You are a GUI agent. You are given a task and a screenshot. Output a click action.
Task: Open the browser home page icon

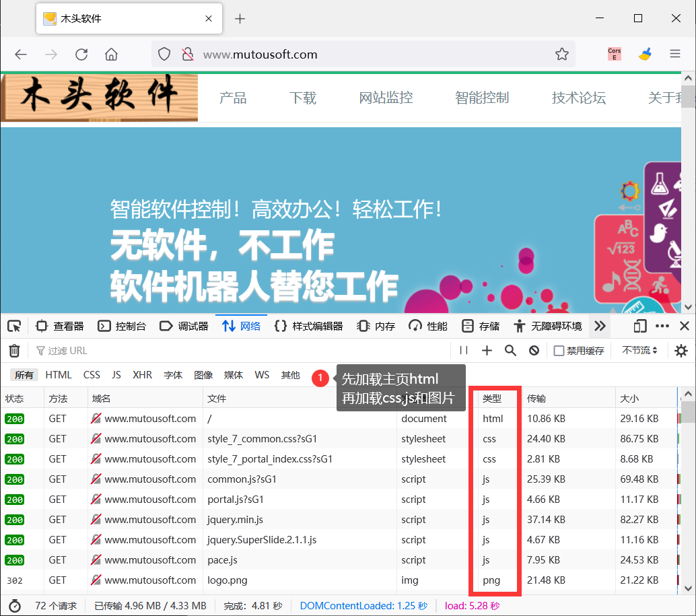(111, 55)
